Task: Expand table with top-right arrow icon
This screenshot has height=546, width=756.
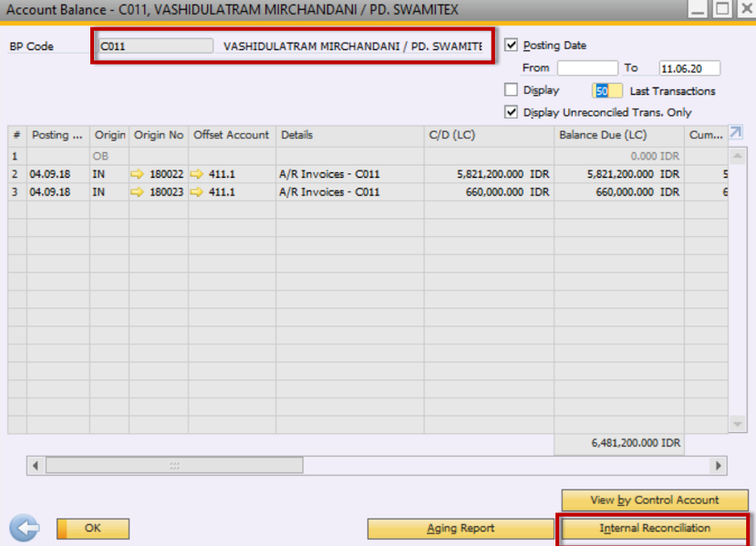Action: [736, 132]
